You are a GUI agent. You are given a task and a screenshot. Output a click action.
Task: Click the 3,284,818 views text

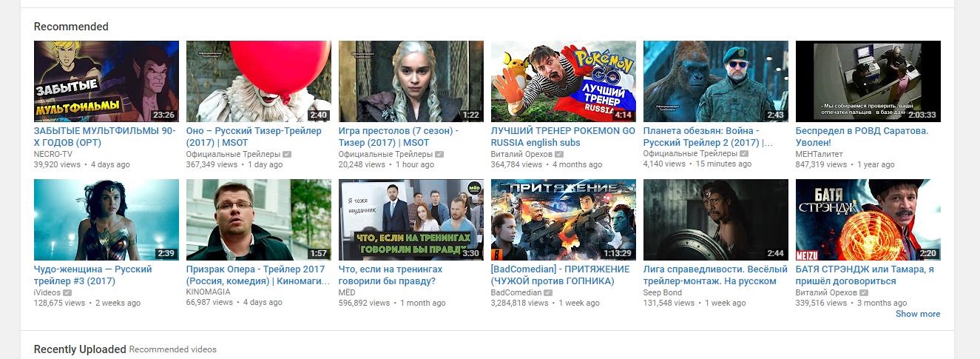[519, 303]
